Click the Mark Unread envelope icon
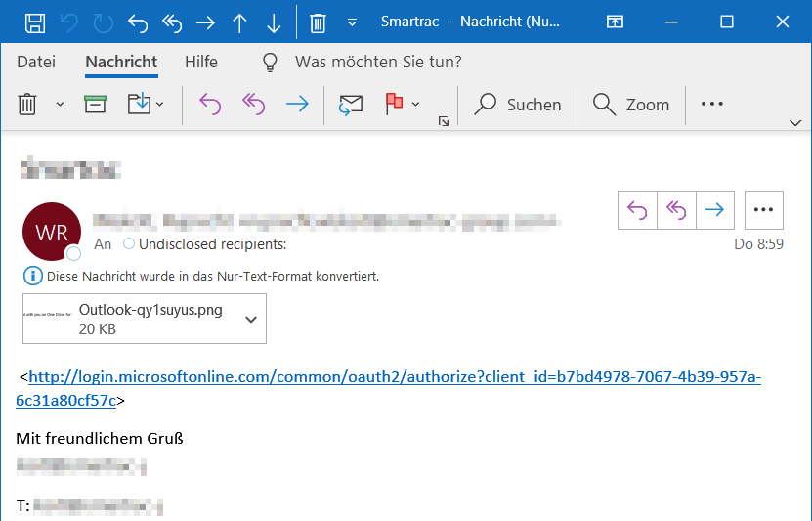The image size is (812, 521). tap(351, 105)
